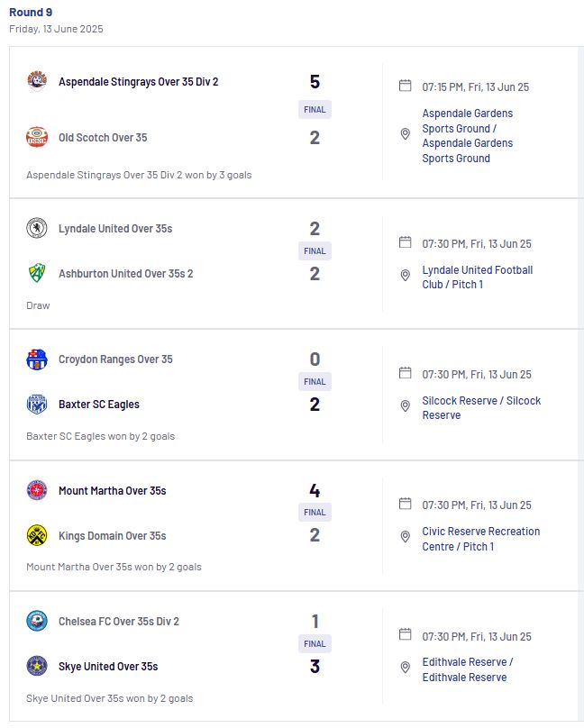
Task: Open Civic Reserve Recreation Centre venue link
Action: pyautogui.click(x=481, y=539)
